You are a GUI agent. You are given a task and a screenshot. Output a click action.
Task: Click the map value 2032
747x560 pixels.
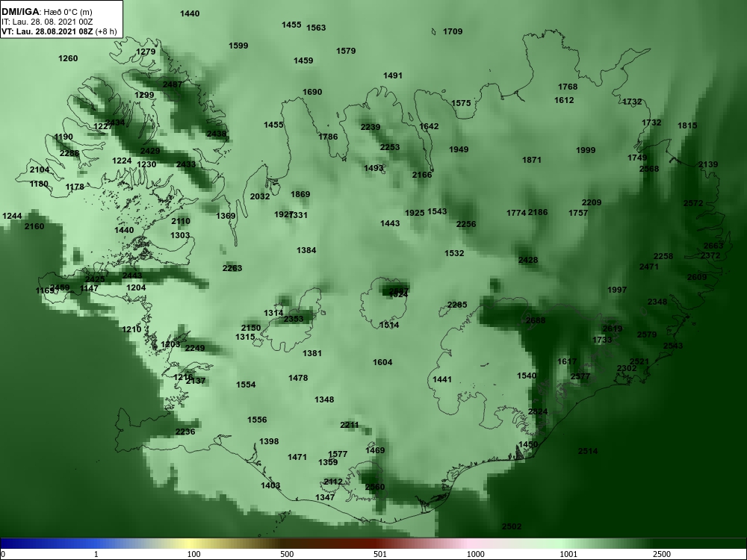coord(260,196)
